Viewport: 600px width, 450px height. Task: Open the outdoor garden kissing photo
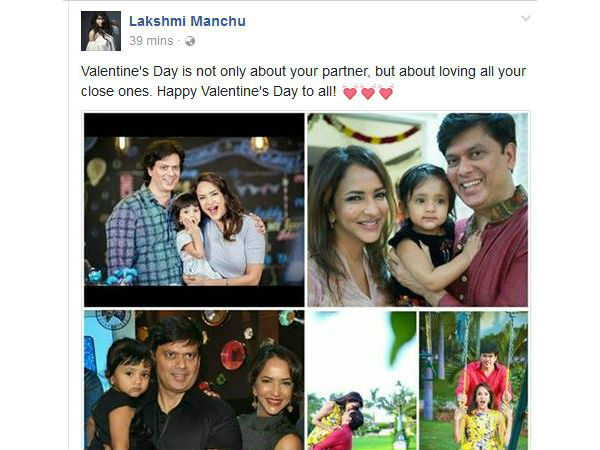(x=362, y=380)
